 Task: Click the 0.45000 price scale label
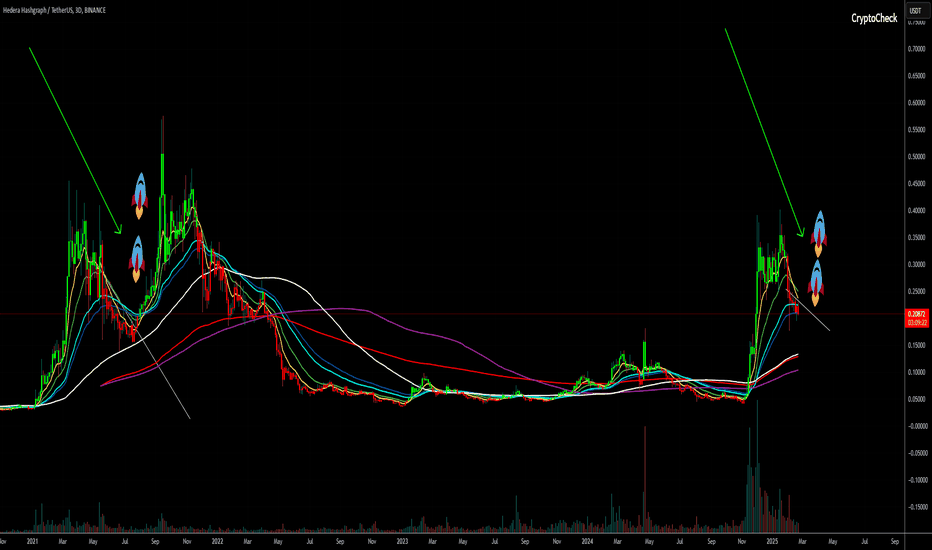[x=917, y=184]
